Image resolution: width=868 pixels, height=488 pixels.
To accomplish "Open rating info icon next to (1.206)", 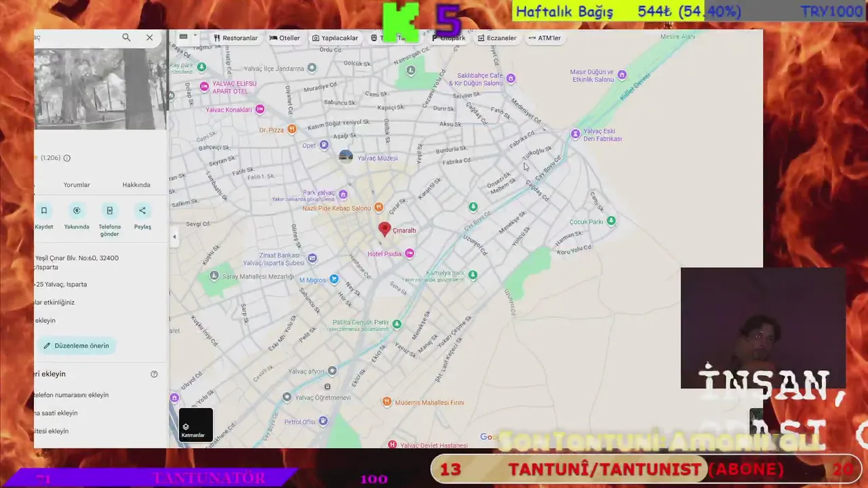I will click(x=66, y=158).
